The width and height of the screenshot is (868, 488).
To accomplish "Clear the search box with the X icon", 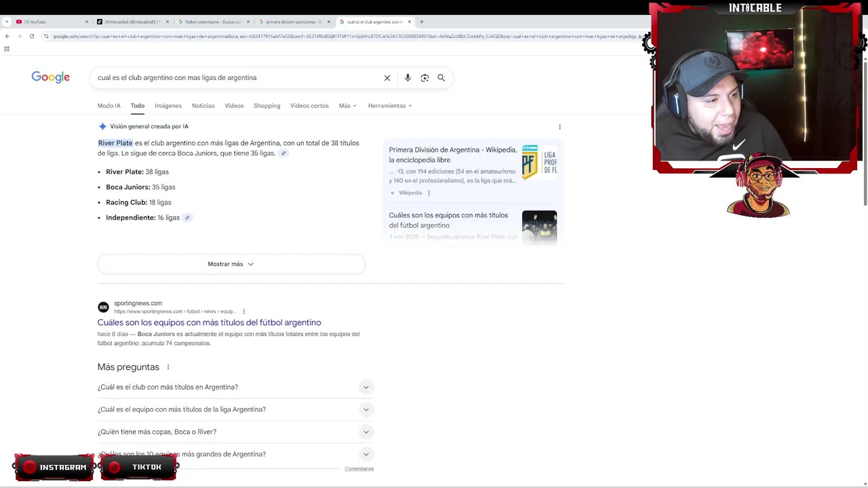I will pyautogui.click(x=387, y=78).
